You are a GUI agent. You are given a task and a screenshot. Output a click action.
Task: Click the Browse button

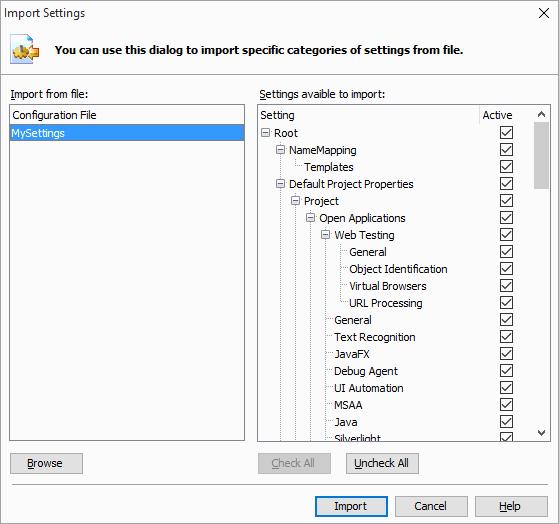(46, 463)
